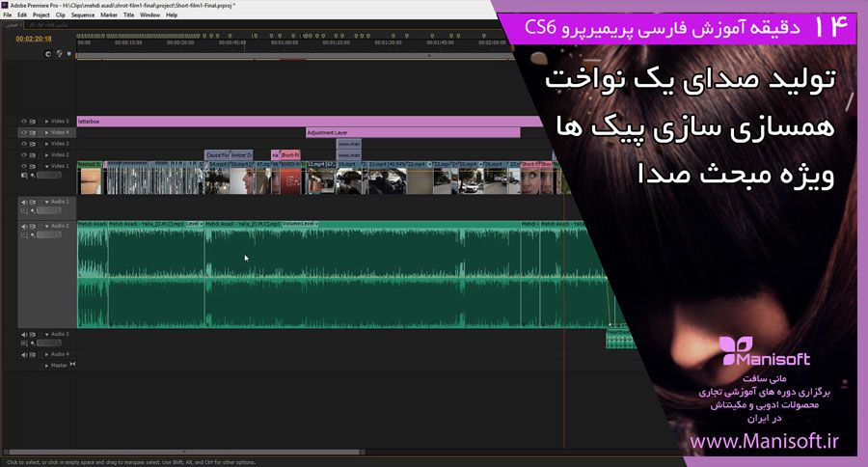Select the Adjustment Layer clip on Video 4
This screenshot has width=868, height=467.
(413, 132)
